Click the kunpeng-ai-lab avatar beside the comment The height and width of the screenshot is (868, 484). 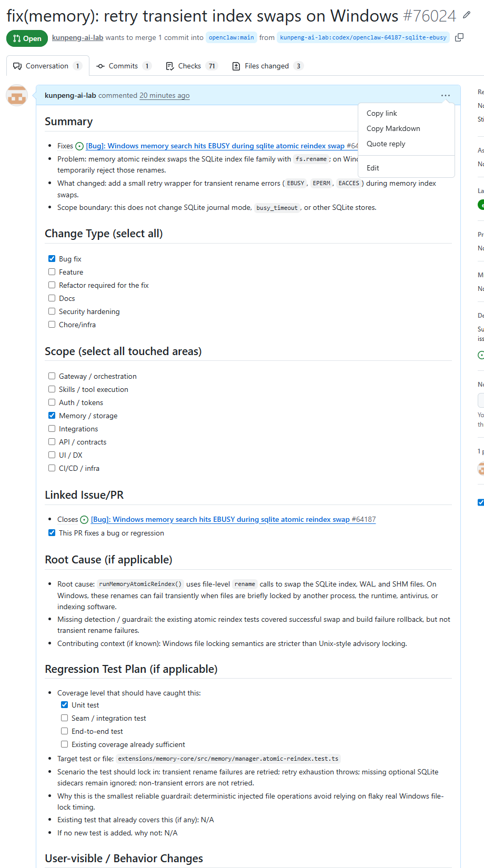click(17, 96)
